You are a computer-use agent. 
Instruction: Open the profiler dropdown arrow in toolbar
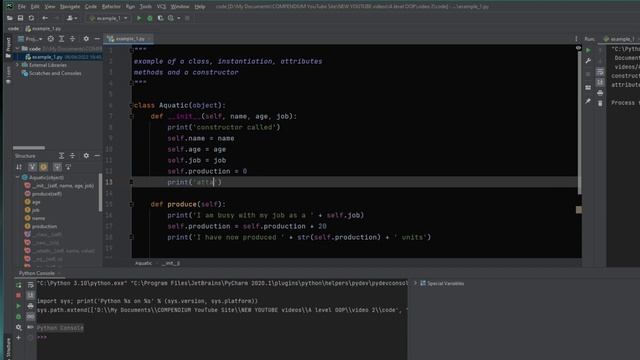tap(178, 18)
